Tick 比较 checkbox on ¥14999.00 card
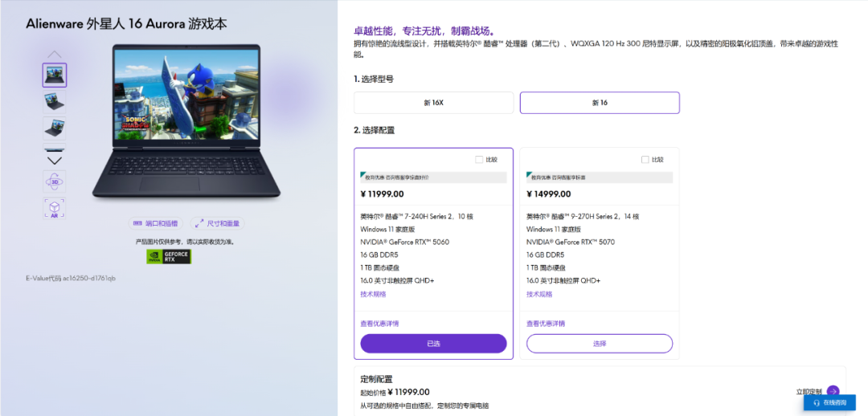 point(645,159)
